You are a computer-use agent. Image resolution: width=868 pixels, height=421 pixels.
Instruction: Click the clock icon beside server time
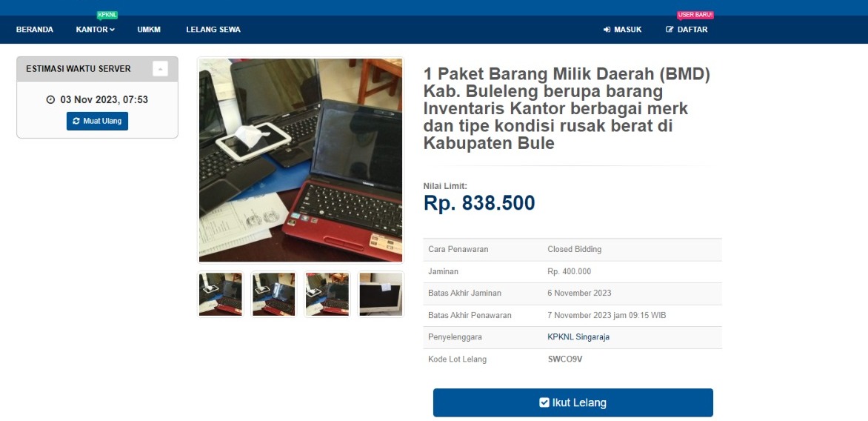[50, 100]
